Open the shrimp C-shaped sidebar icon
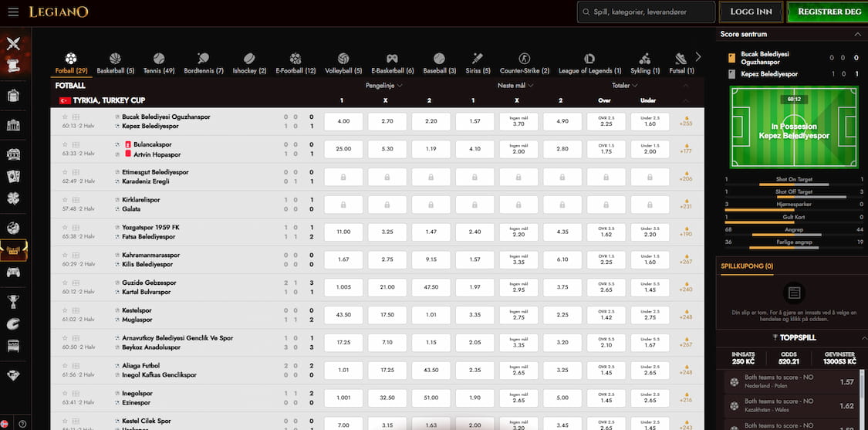Image resolution: width=868 pixels, height=430 pixels. click(x=13, y=324)
